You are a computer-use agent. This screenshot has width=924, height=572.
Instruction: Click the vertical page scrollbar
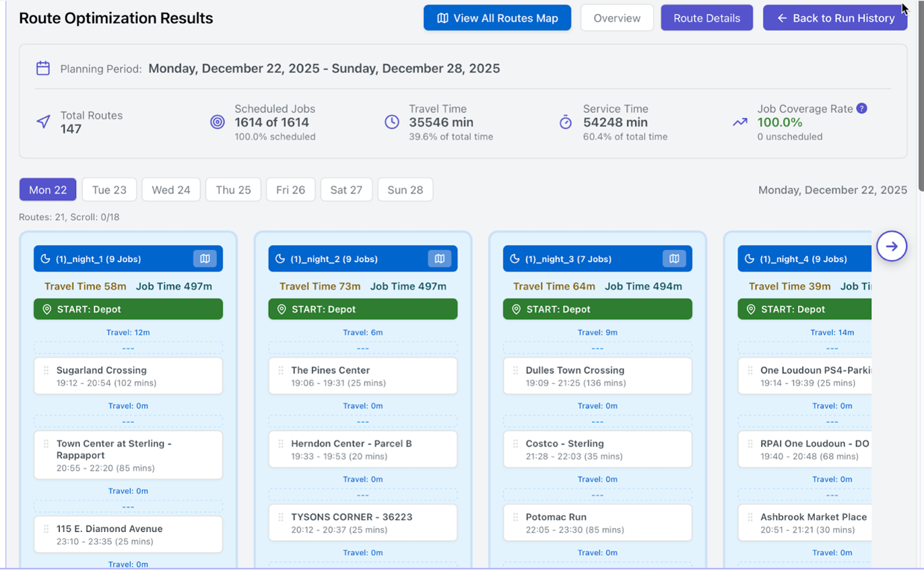[x=920, y=97]
